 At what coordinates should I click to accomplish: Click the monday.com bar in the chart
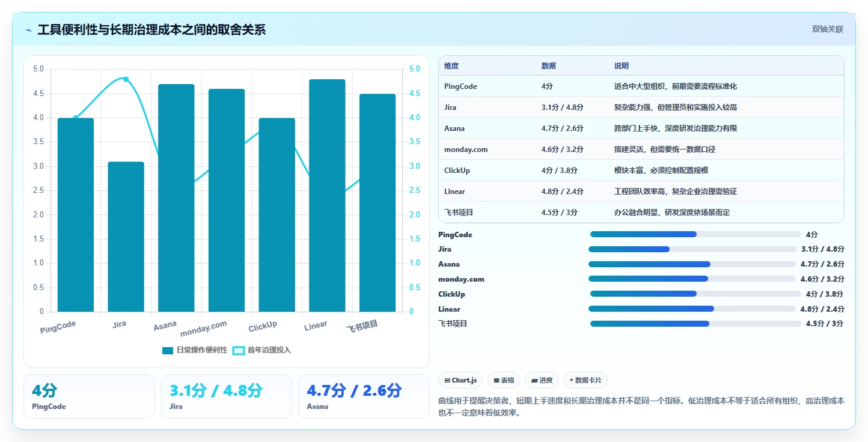click(x=227, y=201)
